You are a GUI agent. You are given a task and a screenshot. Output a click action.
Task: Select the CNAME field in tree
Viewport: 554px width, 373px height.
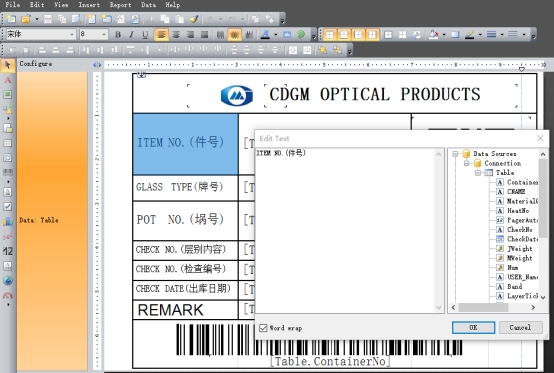(x=516, y=191)
